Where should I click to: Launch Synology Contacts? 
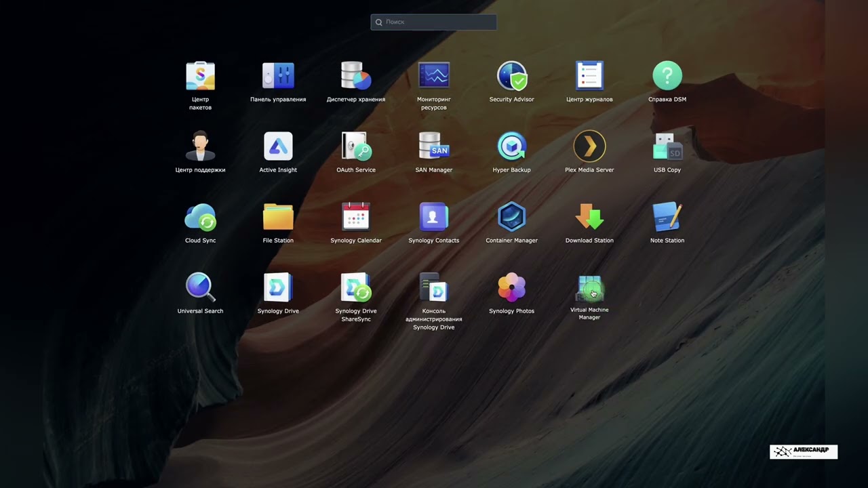tap(434, 217)
